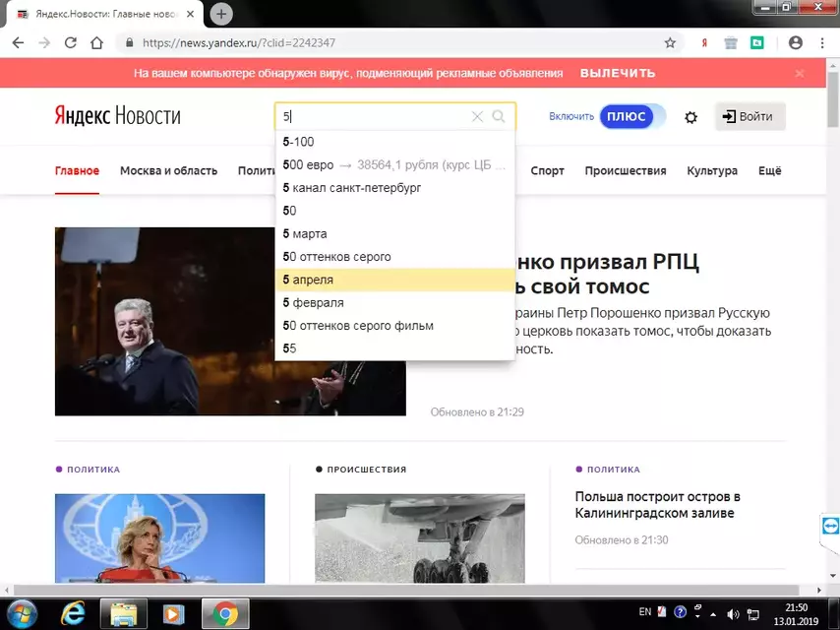Open the airplane landing gear photo
This screenshot has height=630, width=840.
[420, 537]
